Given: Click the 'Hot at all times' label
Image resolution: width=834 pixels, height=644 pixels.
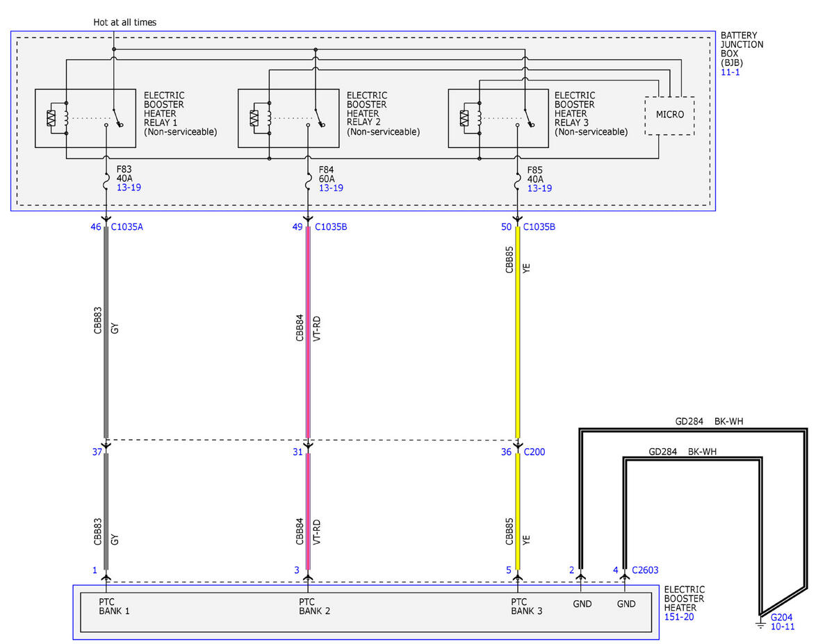Looking at the screenshot, I should pos(125,22).
